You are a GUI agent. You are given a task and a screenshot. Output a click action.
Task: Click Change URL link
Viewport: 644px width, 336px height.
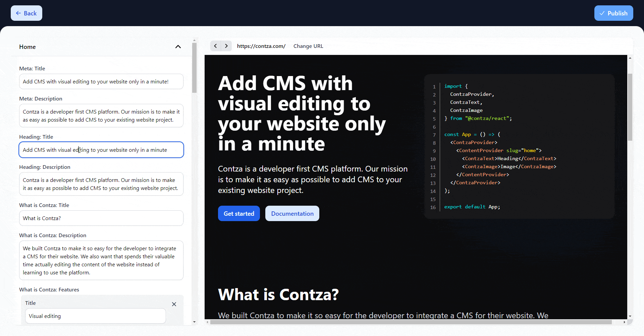pyautogui.click(x=308, y=46)
